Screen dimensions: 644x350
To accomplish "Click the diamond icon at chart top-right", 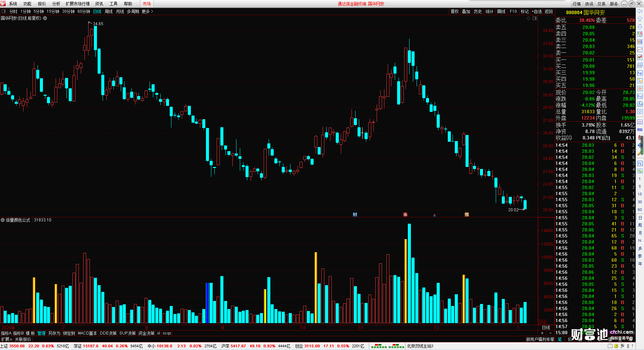I will 529,18.
